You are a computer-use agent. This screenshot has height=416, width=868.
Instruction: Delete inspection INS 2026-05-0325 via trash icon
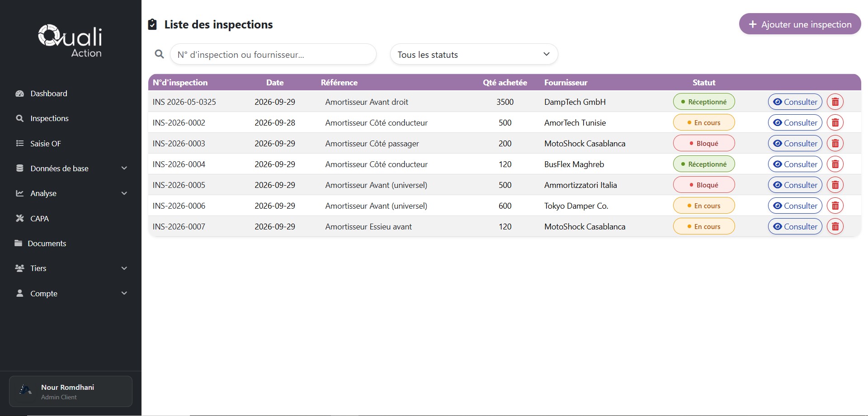(835, 102)
